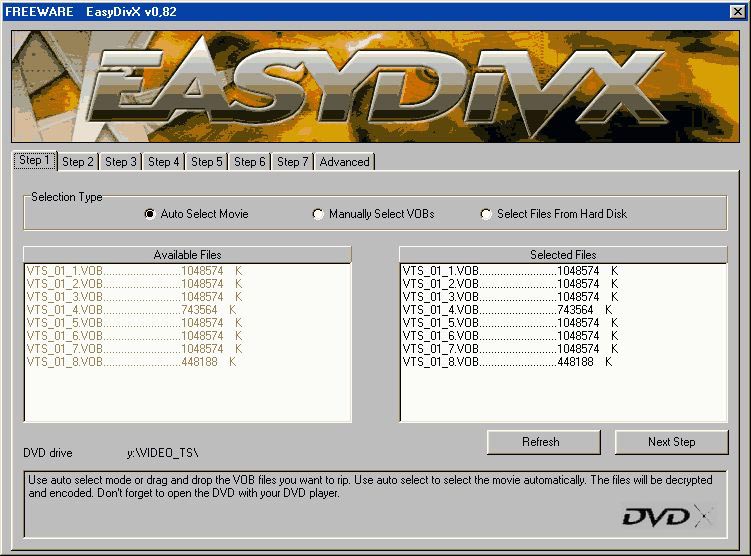
Task: Go to the Step 3 tab
Action: tap(121, 162)
